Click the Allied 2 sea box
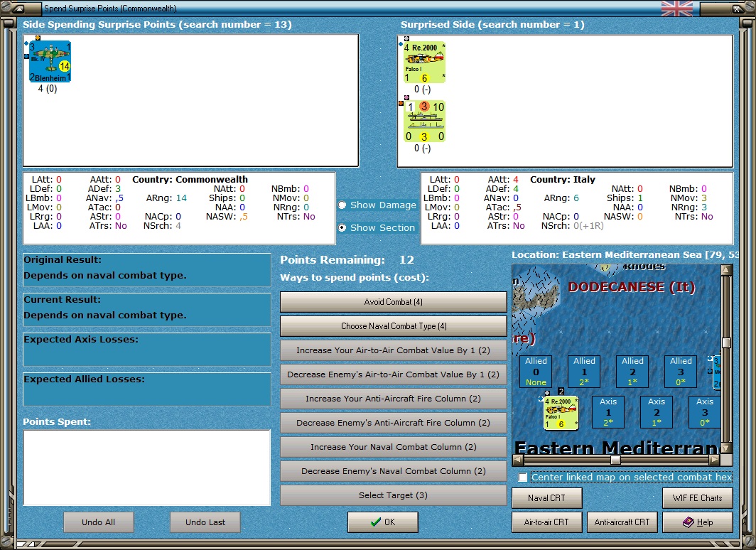 point(632,372)
